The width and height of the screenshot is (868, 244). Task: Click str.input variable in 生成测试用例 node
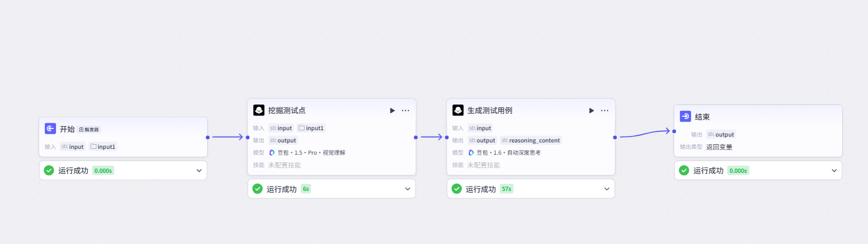point(480,128)
